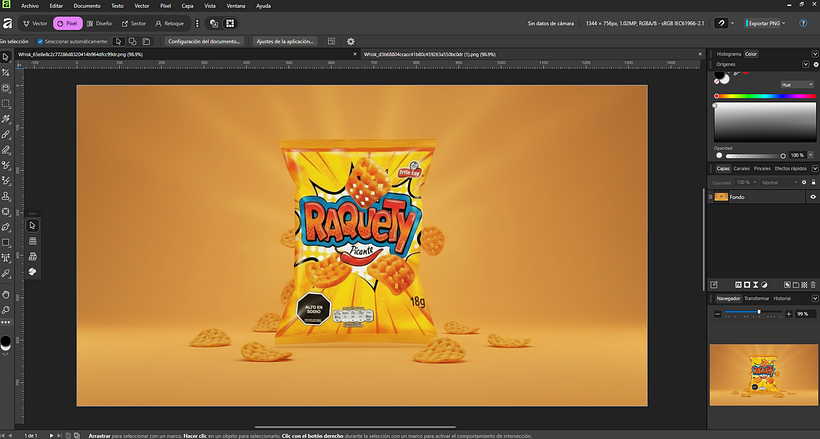Open layer blend options gear icon

(x=804, y=182)
